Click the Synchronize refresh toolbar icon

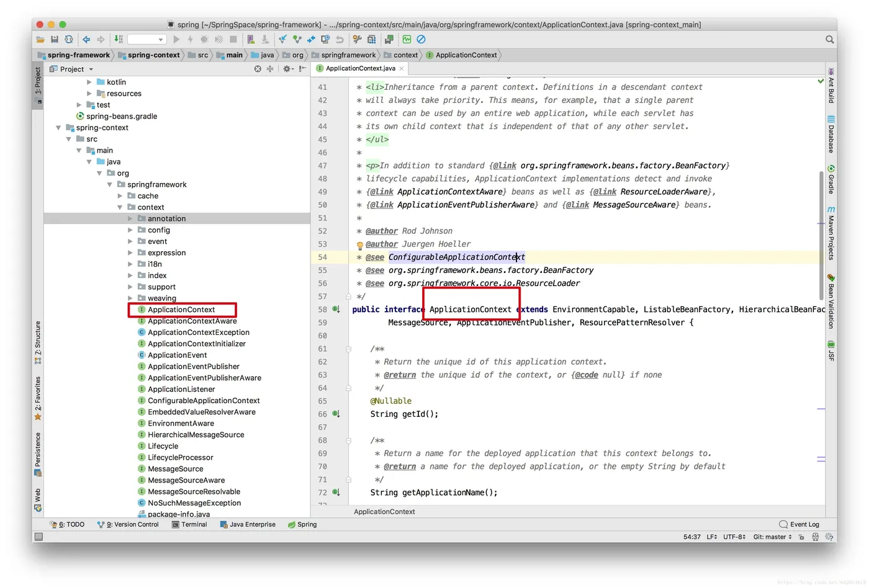pyautogui.click(x=69, y=39)
